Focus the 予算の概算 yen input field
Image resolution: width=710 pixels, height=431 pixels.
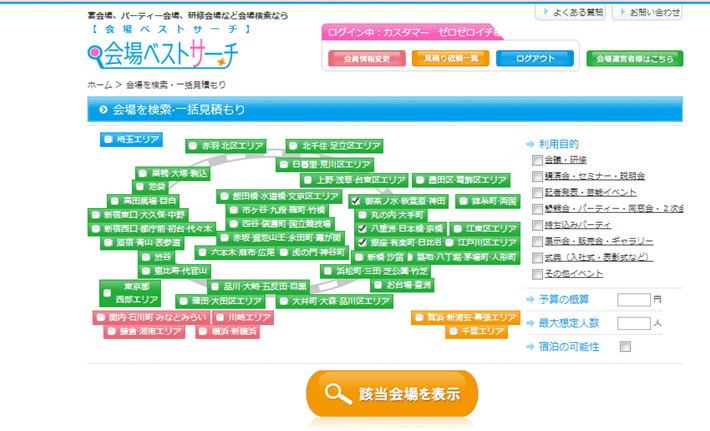point(634,300)
